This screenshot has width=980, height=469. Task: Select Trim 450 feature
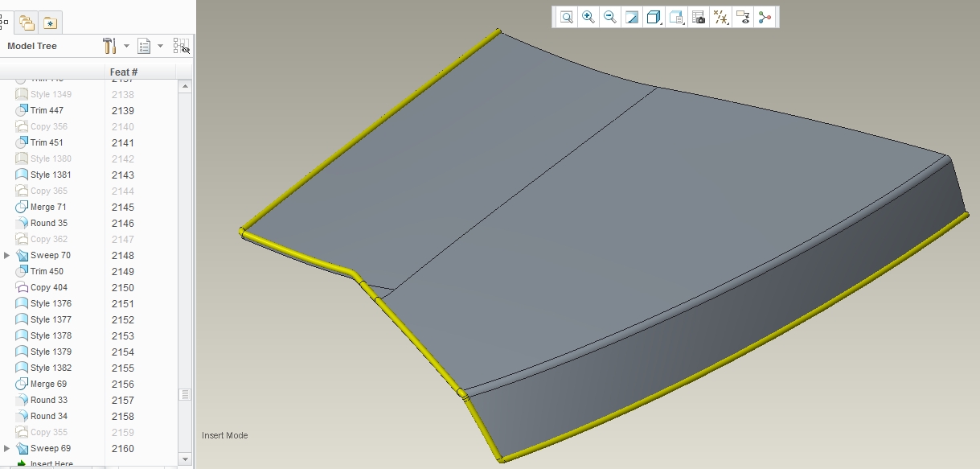pos(47,271)
